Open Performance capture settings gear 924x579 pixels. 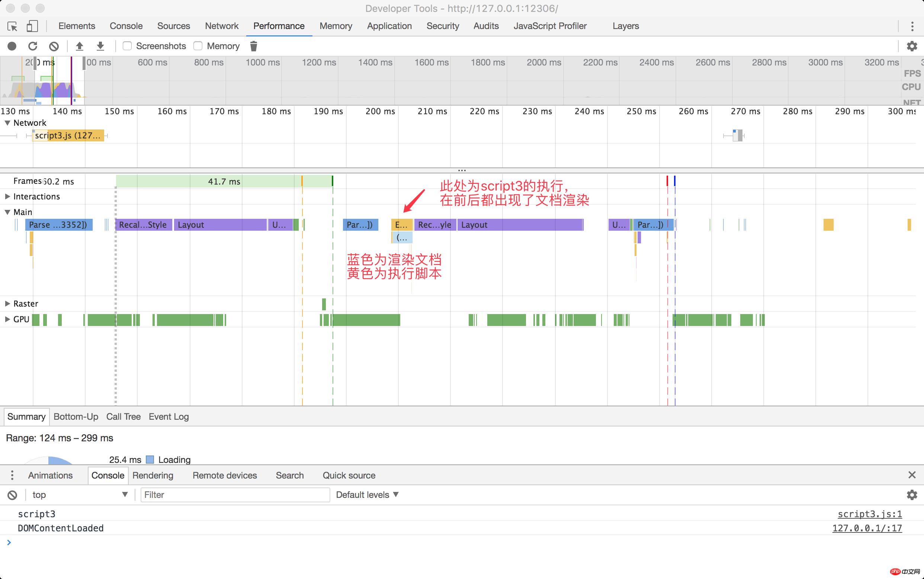tap(912, 47)
